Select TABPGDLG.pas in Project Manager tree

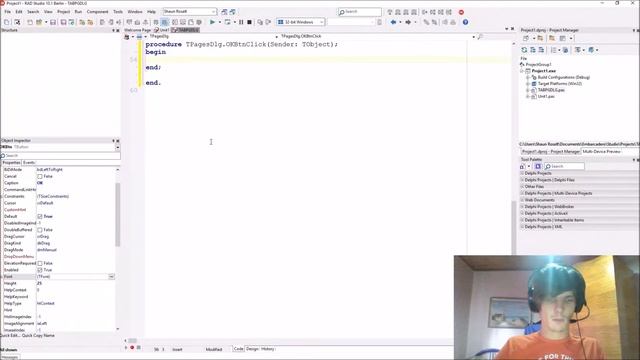[x=551, y=90]
